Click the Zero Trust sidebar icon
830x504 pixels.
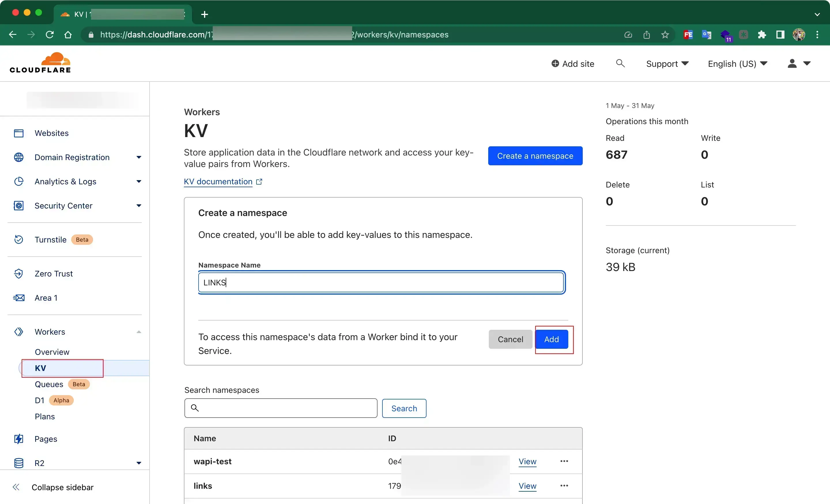click(18, 273)
